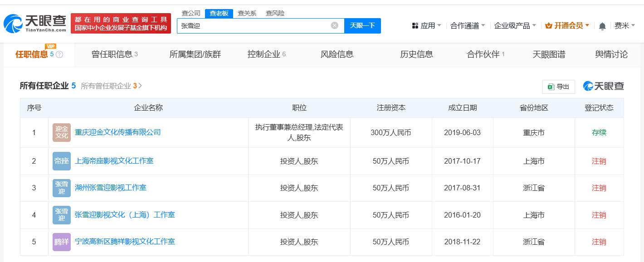Click the 张雪迎 logo in the 上海 工作室 row
This screenshot has width=644, height=262.
pos(62,215)
